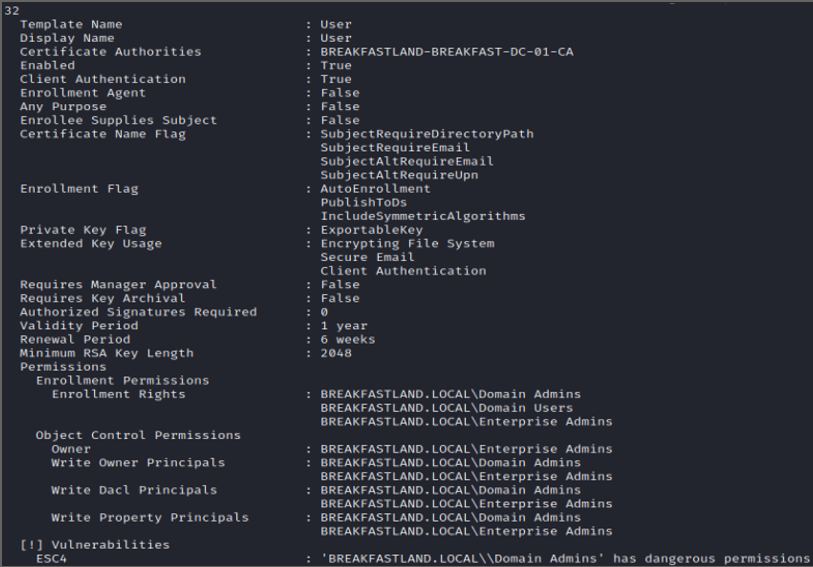The image size is (813, 567).
Task: Click the Domain Users enrollment rights entry
Action: pyautogui.click(x=447, y=408)
